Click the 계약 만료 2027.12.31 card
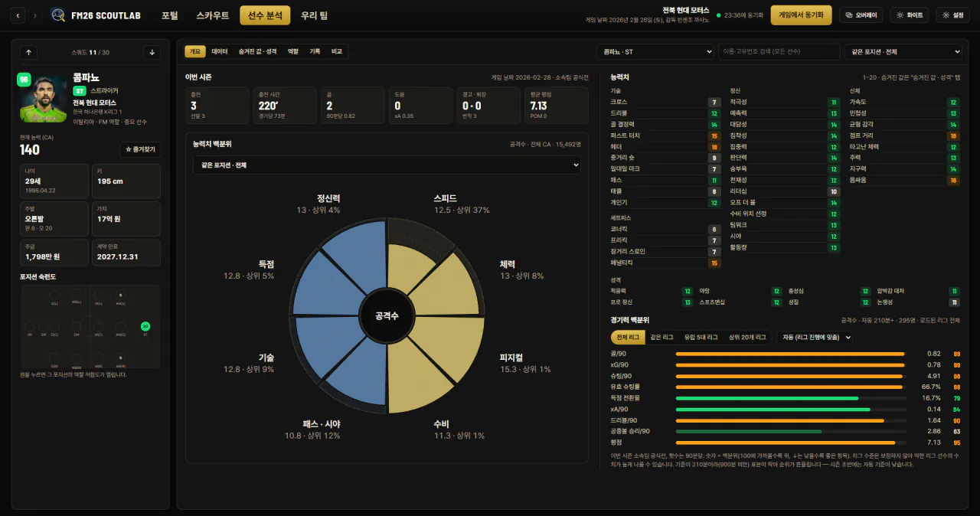 tap(126, 253)
